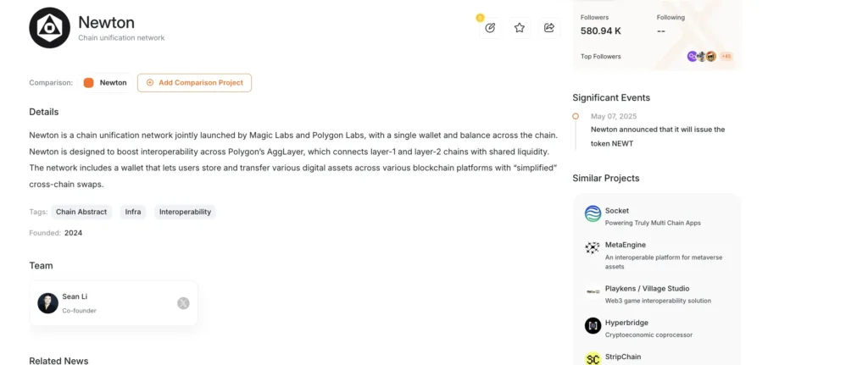
Task: Click the Newton title text
Action: (x=106, y=23)
